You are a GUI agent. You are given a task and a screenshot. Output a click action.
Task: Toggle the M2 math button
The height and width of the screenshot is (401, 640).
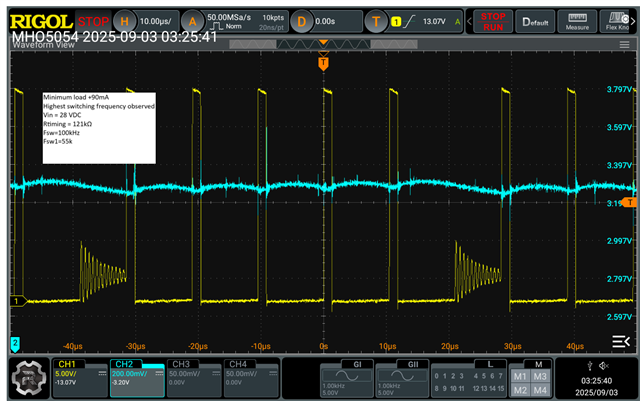tap(520, 390)
